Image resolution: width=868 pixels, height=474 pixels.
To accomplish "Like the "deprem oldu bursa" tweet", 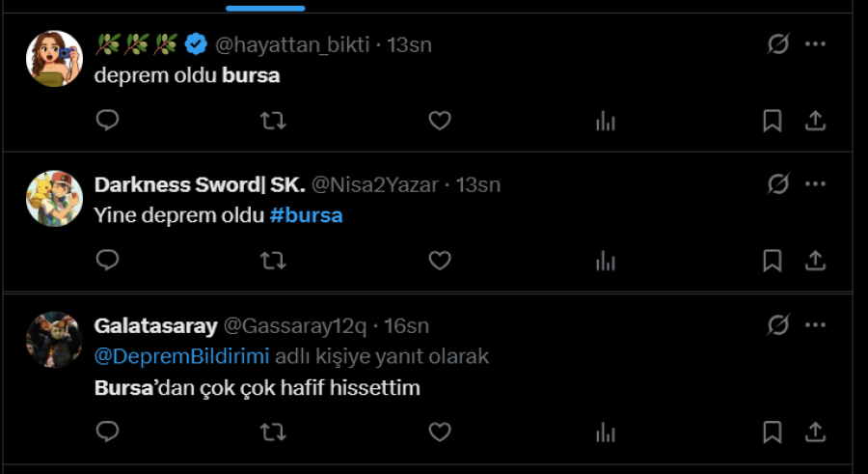I will point(440,121).
